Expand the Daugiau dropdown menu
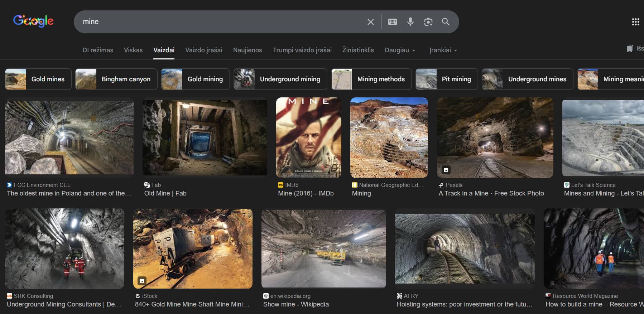The image size is (644, 314). point(400,50)
